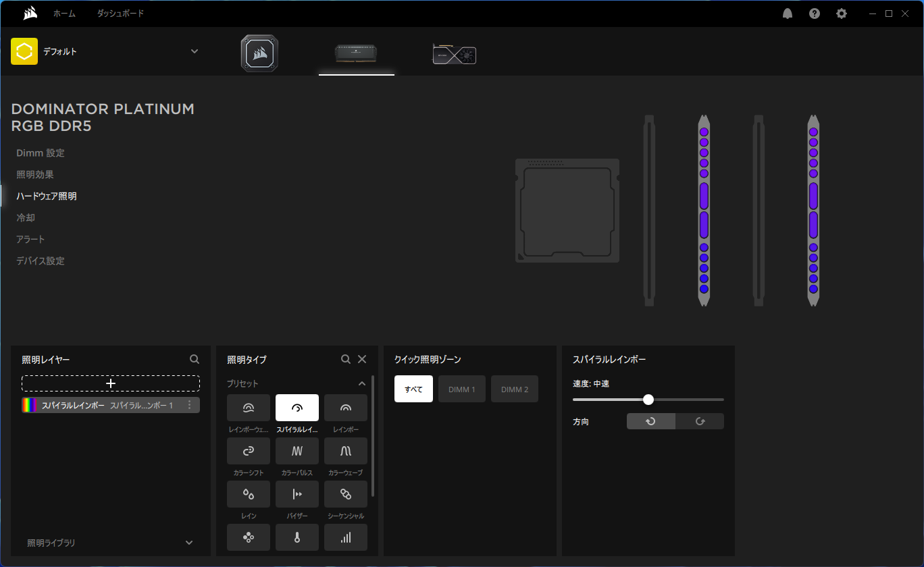Click the 速度 speed slider handle

[648, 400]
